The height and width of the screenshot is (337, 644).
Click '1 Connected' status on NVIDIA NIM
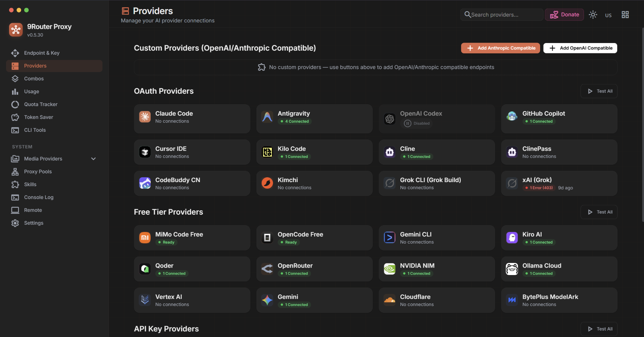[417, 274]
